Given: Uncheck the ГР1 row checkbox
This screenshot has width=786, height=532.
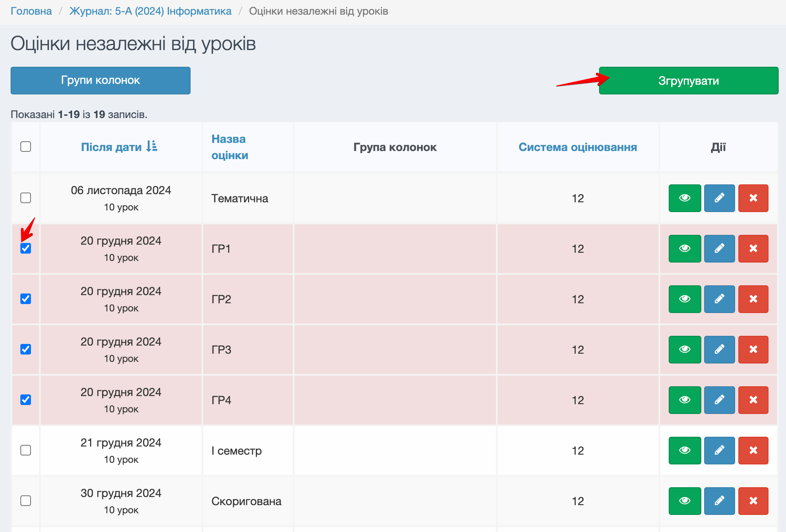Looking at the screenshot, I should [26, 248].
